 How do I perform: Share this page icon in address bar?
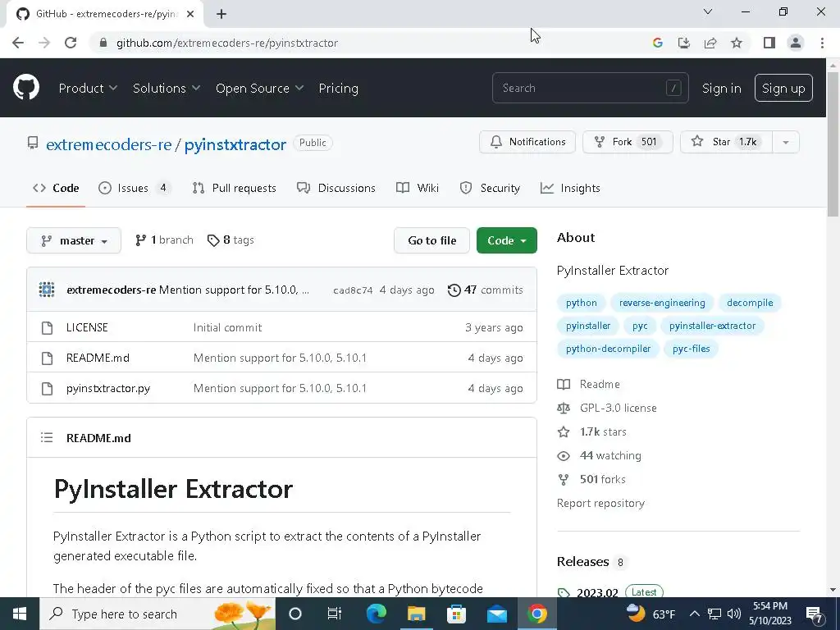tap(710, 43)
